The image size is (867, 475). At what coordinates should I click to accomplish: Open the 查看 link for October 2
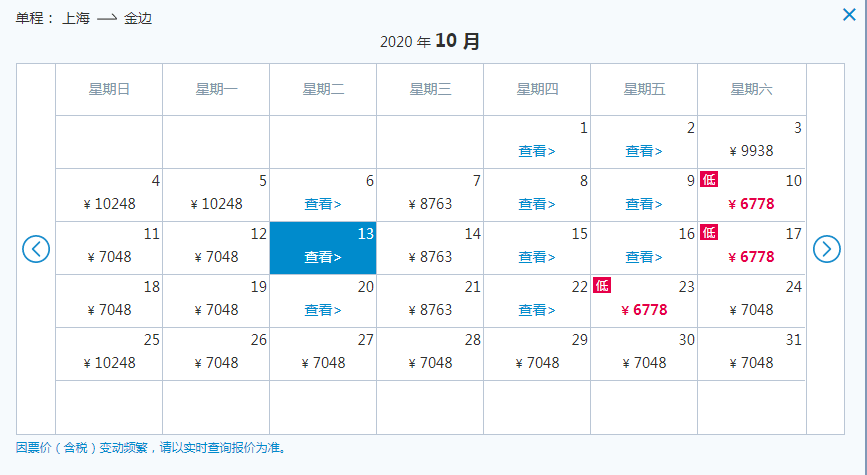(644, 151)
